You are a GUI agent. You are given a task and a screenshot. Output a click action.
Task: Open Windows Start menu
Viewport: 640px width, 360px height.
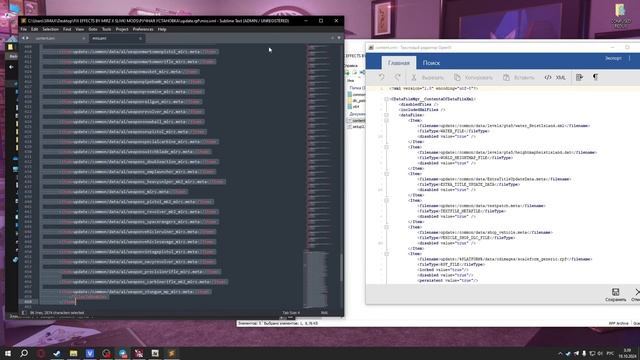8,353
